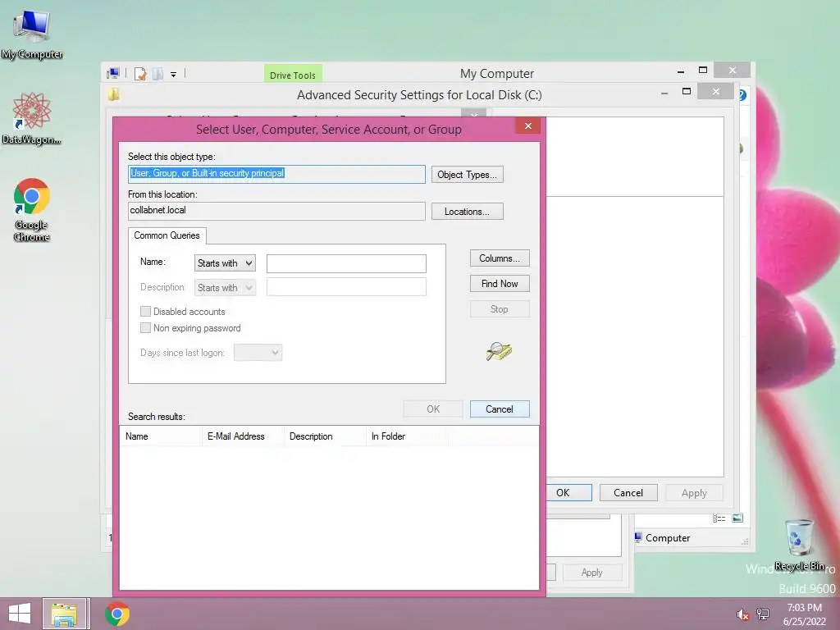
Task: Click the Name column header in results
Action: click(161, 436)
